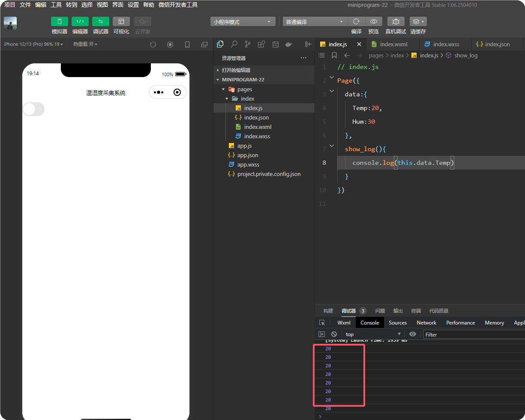Click the console Filter input field
525x420 pixels.
click(471, 334)
